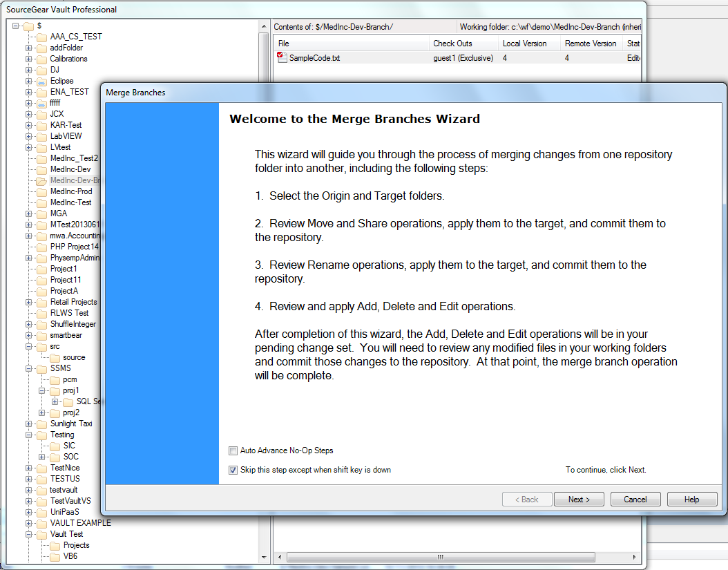Collapse the proj1 folder node
728x570 pixels.
(x=41, y=390)
